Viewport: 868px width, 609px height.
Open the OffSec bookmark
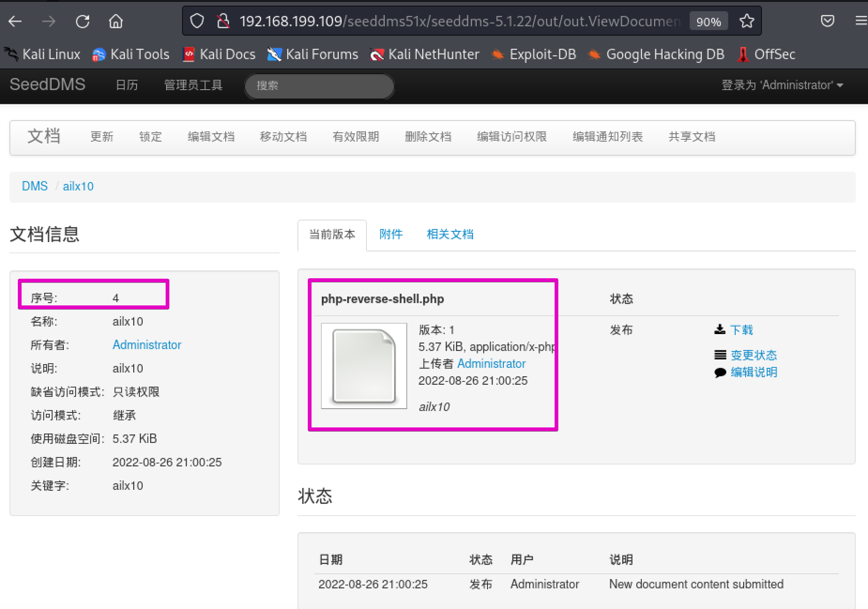766,54
